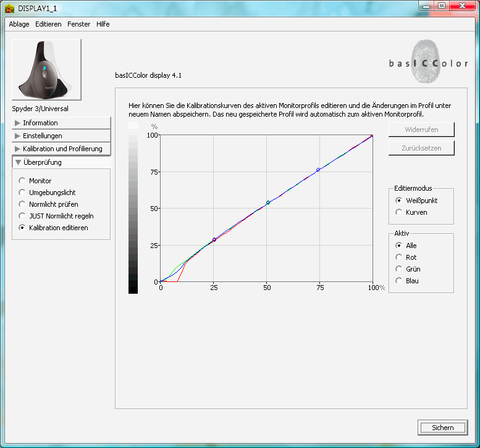The image size is (480, 448).
Task: Click curve endpoint marker at 100%
Action: [x=372, y=136]
